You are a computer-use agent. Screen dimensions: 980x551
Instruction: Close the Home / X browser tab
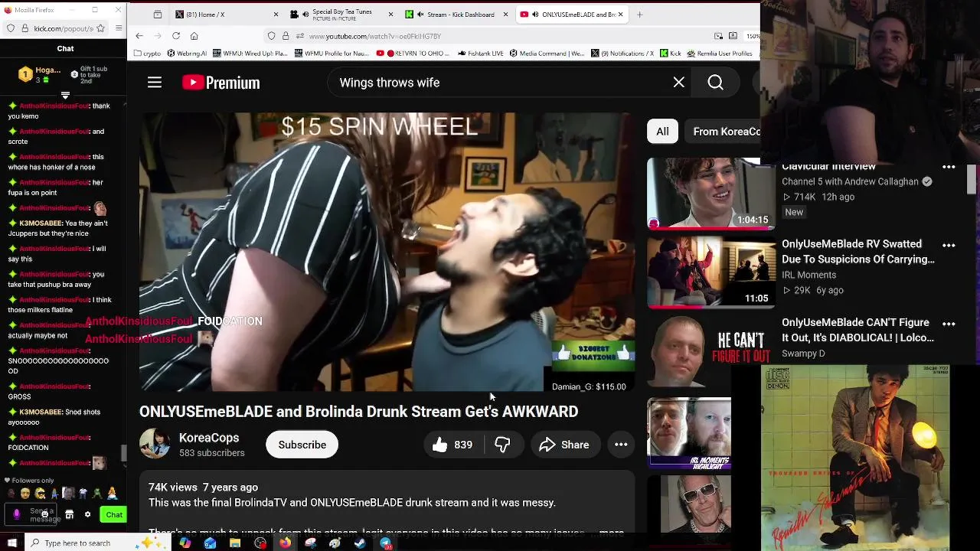tap(276, 15)
